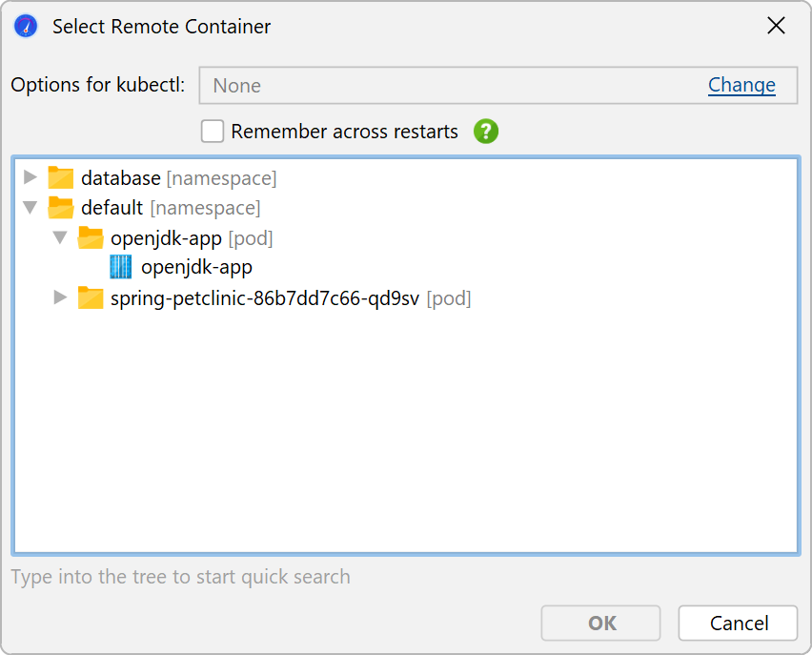Viewport: 812px width, 655px height.
Task: Select spring-petclinic-86b7dd7c66-qd9sv pod entry
Action: coord(265,298)
